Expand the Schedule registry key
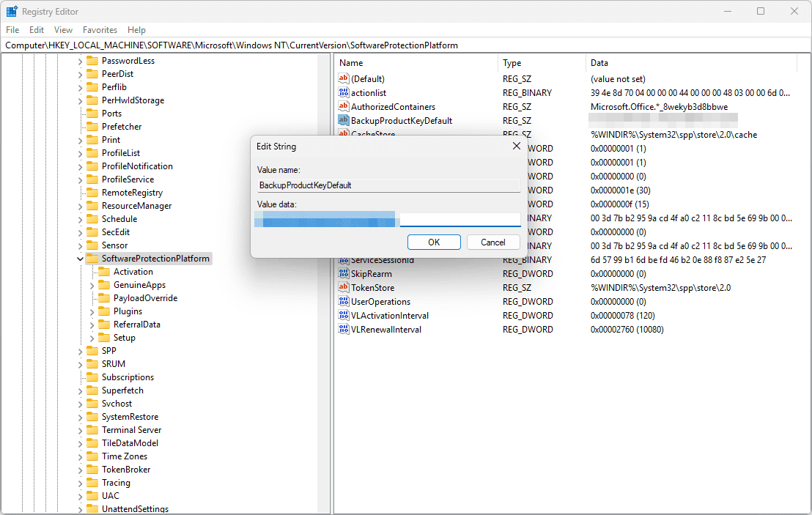The image size is (812, 515). coord(80,219)
